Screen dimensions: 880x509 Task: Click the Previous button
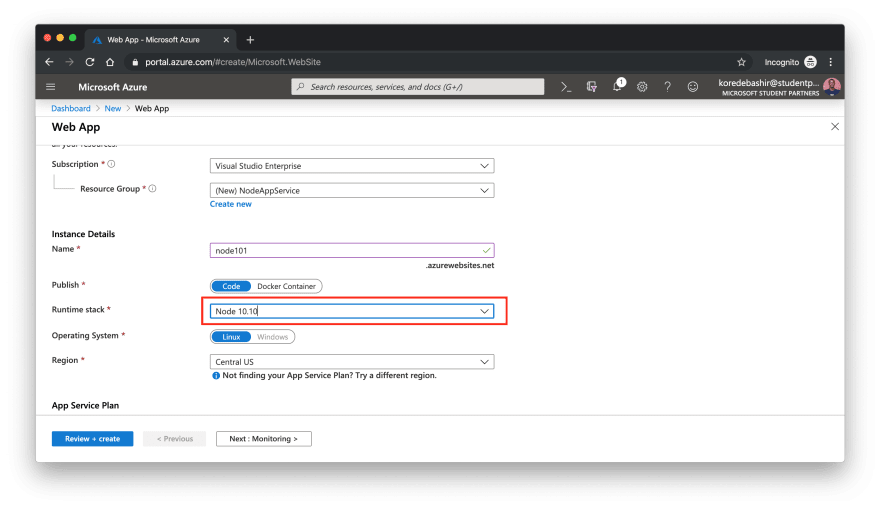(175, 439)
